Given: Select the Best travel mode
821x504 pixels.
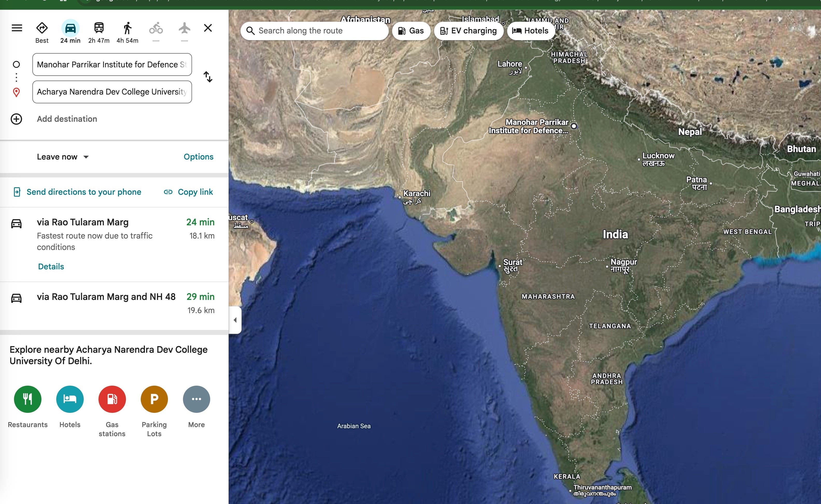Looking at the screenshot, I should tap(42, 33).
